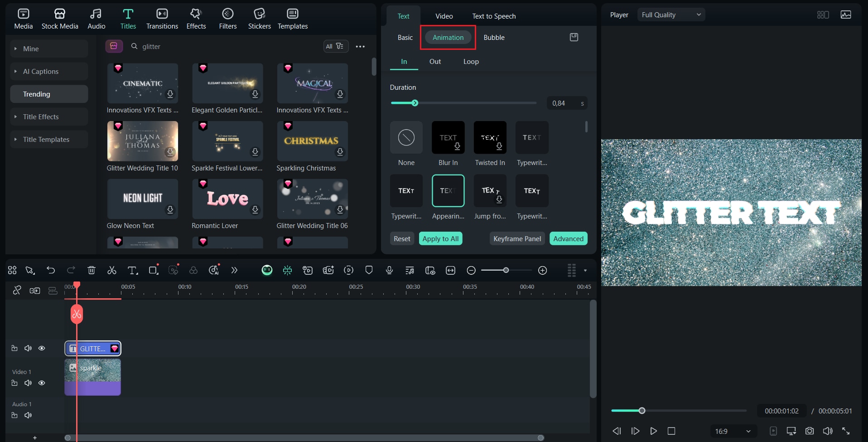
Task: Click the Apply to All button
Action: click(x=440, y=238)
